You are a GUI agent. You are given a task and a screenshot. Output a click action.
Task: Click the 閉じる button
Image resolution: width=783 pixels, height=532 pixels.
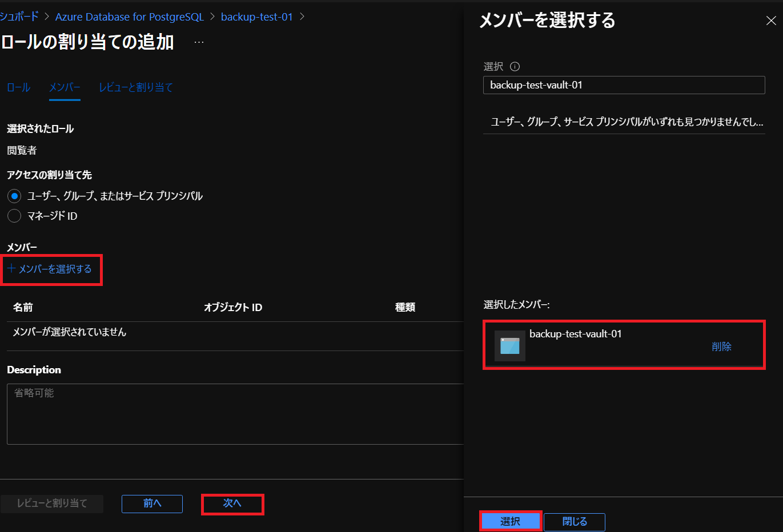click(x=575, y=522)
